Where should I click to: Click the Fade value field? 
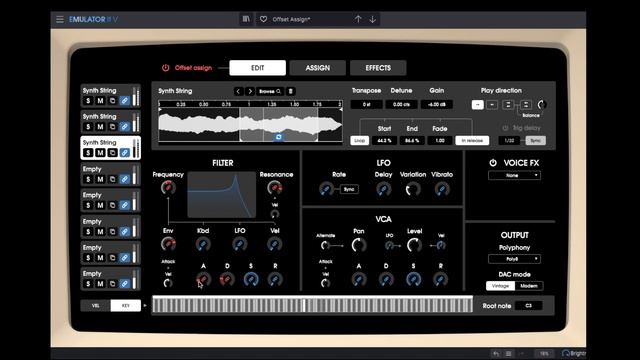tap(440, 140)
